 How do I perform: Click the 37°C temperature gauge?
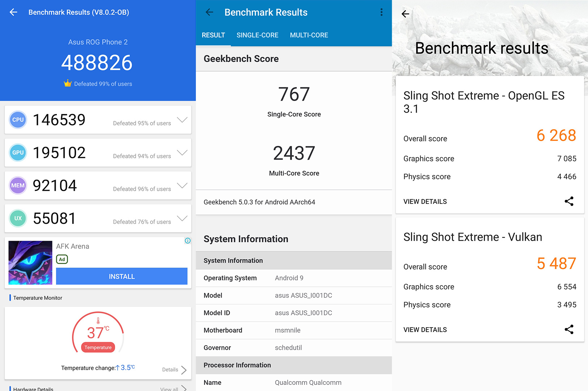coord(98,333)
